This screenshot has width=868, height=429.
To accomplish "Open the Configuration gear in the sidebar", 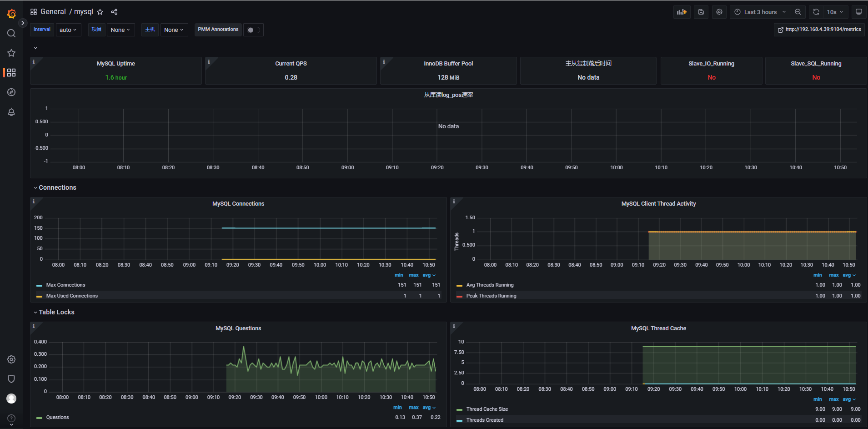I will (11, 359).
